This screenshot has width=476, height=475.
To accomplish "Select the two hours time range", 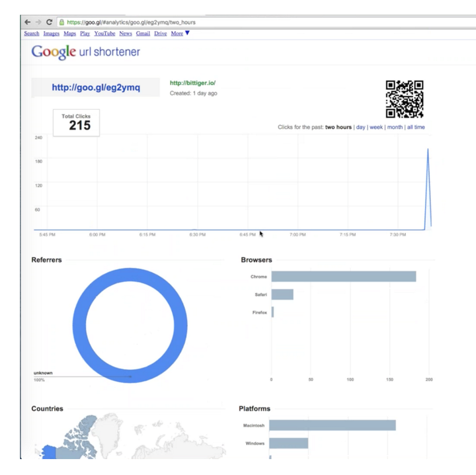I will point(338,127).
